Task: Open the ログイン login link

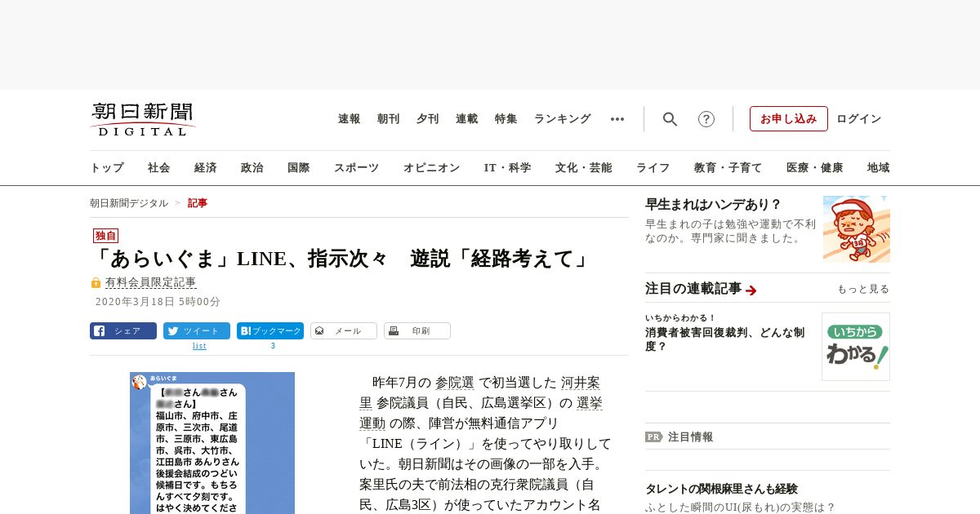Action: coord(859,119)
